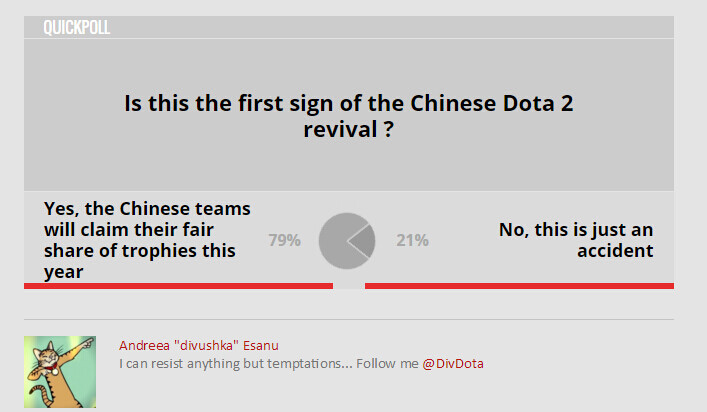Screen dimensions: 707x412
Task: Click the 21% result percentage
Action: click(413, 240)
